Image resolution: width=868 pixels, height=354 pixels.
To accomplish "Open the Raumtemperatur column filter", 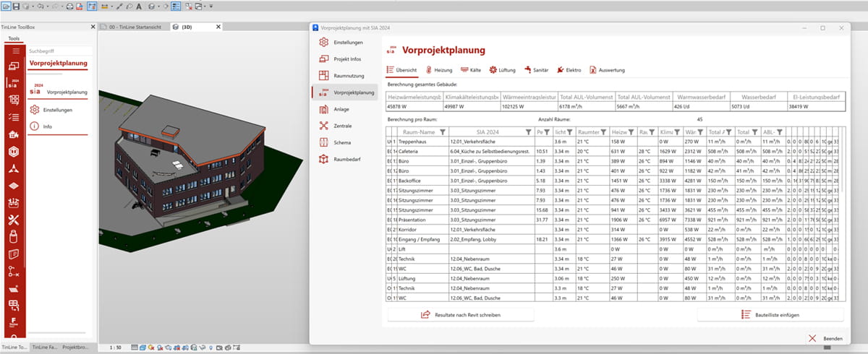I will [x=605, y=132].
